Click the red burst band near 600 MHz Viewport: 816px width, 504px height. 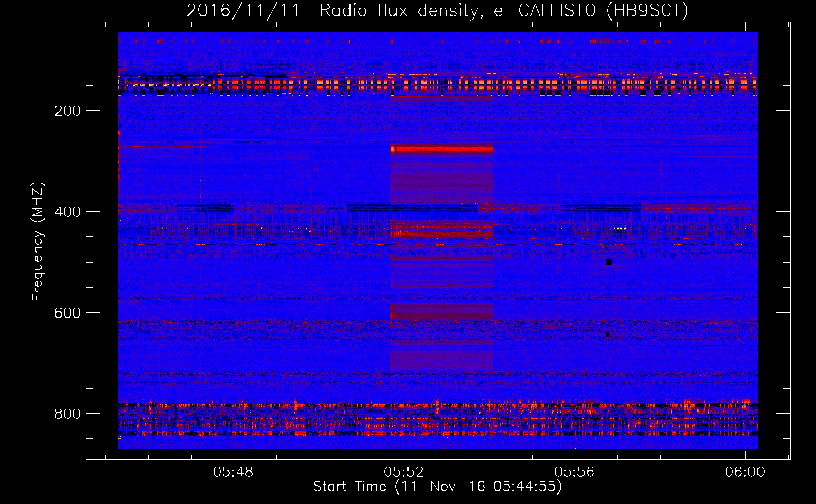click(x=442, y=311)
